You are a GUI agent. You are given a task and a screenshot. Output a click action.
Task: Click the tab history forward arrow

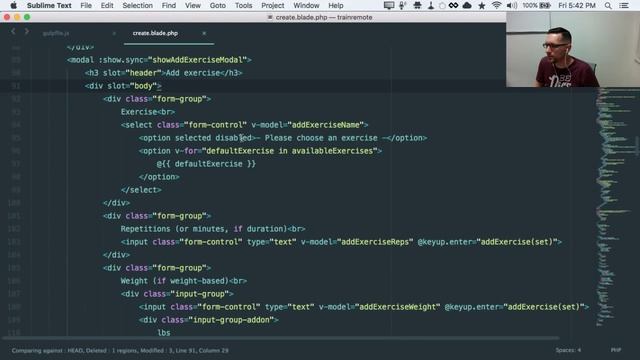27,31
